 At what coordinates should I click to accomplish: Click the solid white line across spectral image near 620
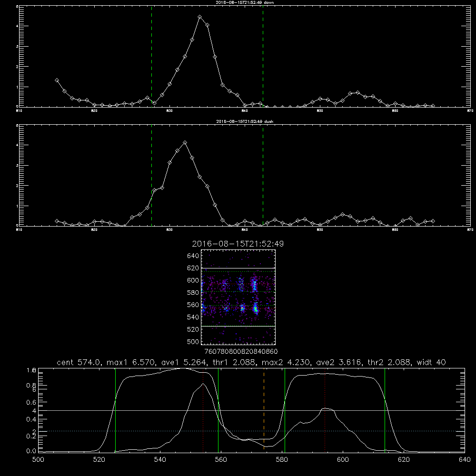point(238,268)
